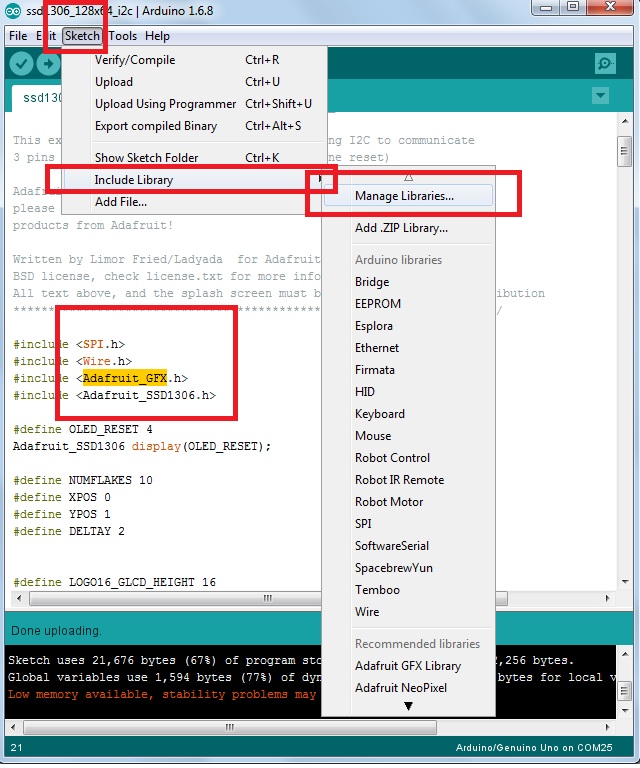Click the submenu scroll-up arrow

click(408, 177)
